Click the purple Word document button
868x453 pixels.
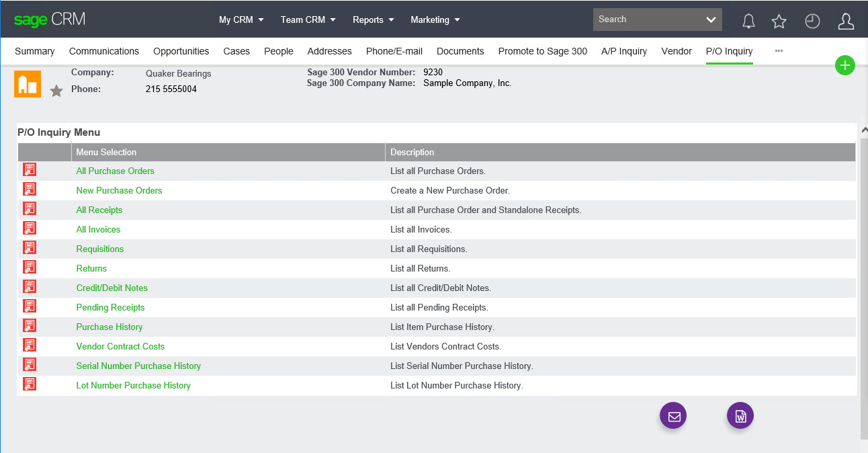coord(740,416)
